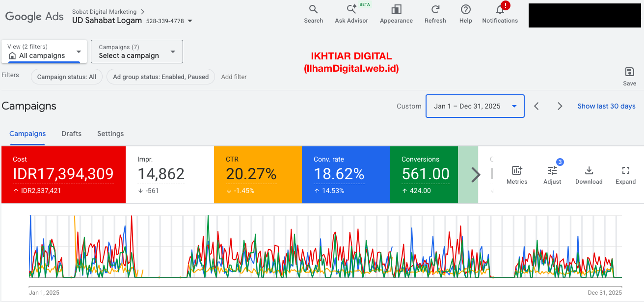Image resolution: width=644 pixels, height=302 pixels.
Task: Click the Dec 31, 2025 axis label
Action: point(605,293)
